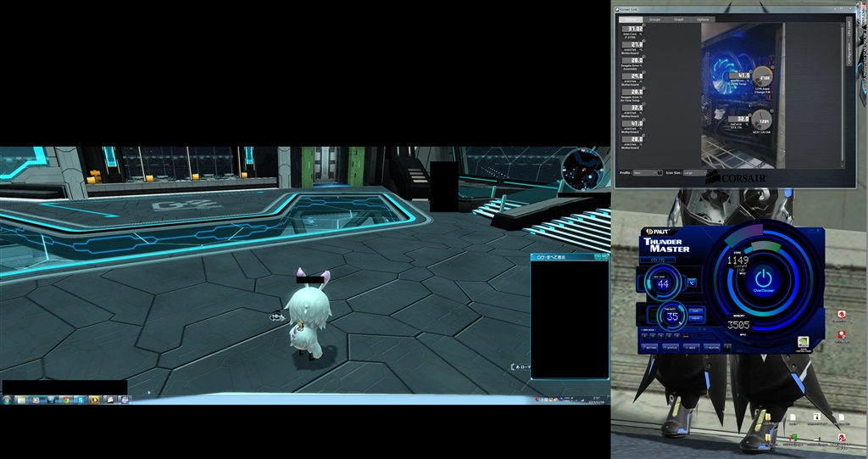
Task: Click the BIOS button in ThunderMaster
Action: point(692,348)
